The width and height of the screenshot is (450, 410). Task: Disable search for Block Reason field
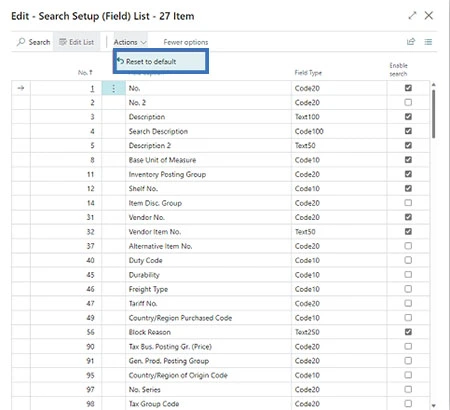coord(408,332)
